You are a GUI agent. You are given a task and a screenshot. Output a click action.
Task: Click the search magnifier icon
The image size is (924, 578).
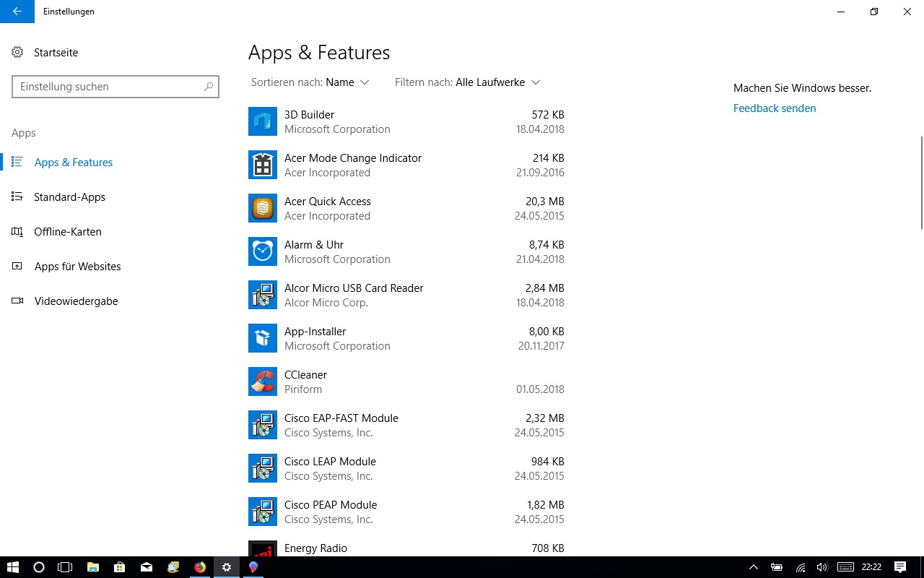[x=209, y=87]
